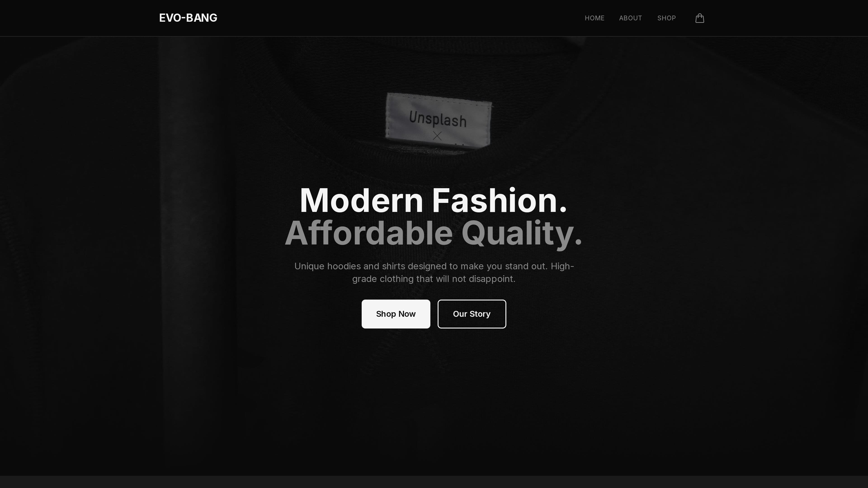Click empty header space between logo and HOME
868x488 pixels.
(401, 18)
